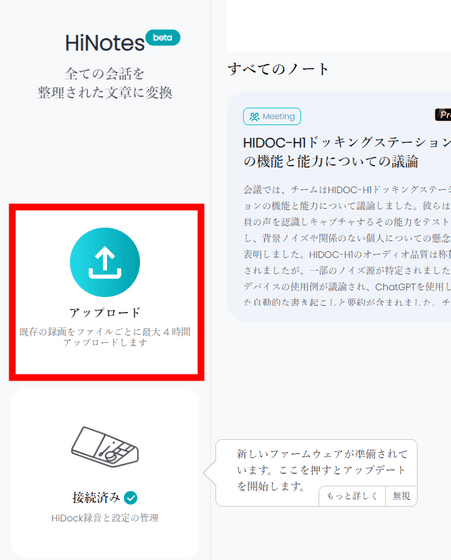Screen dimensions: 451x560
Task: Click the upload description 既存の録画をファイルごと
Action: pyautogui.click(x=105, y=337)
